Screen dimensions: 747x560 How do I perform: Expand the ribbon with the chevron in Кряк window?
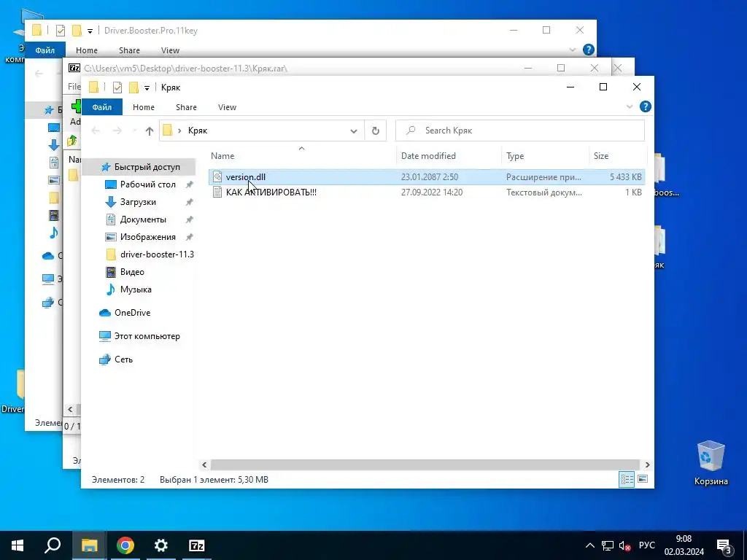click(630, 106)
